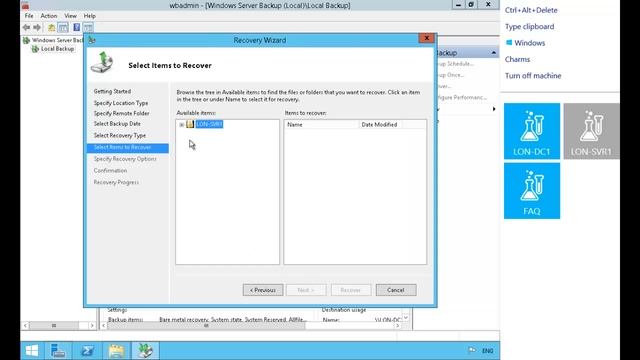Click the Specify Location Type step
Viewport: 640px width, 360px height.
click(121, 103)
